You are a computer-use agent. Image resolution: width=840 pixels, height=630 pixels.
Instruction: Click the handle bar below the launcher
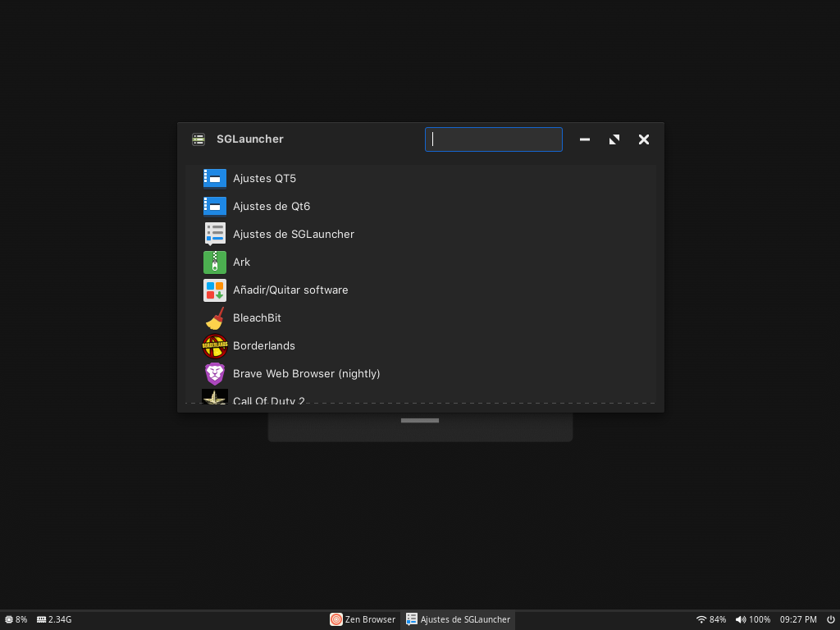(420, 421)
